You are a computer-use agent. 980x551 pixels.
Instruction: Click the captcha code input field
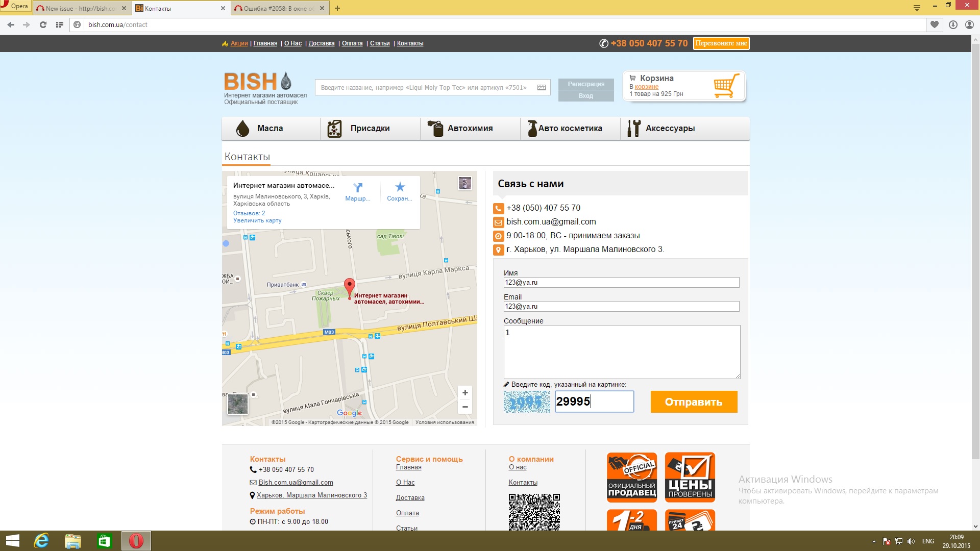pos(594,402)
